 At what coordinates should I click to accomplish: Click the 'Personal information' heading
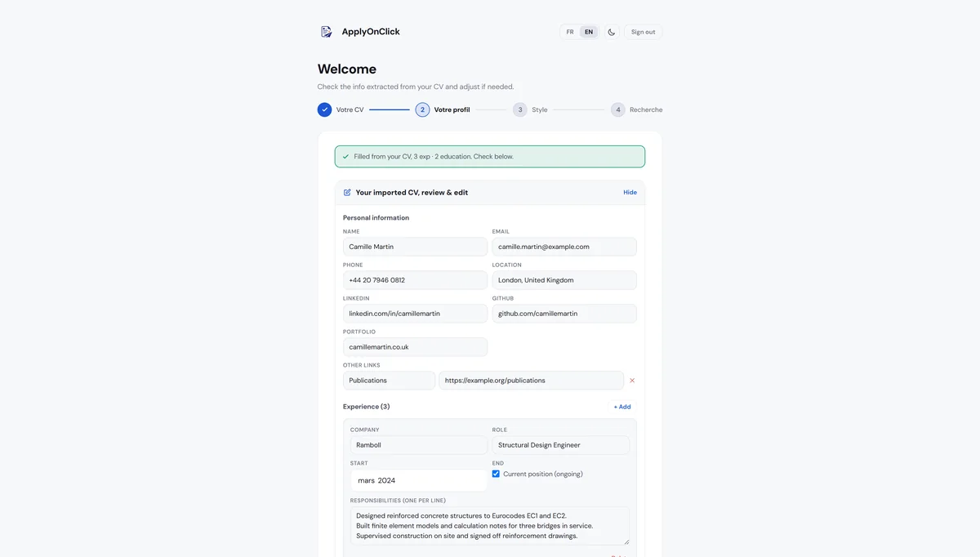(376, 218)
